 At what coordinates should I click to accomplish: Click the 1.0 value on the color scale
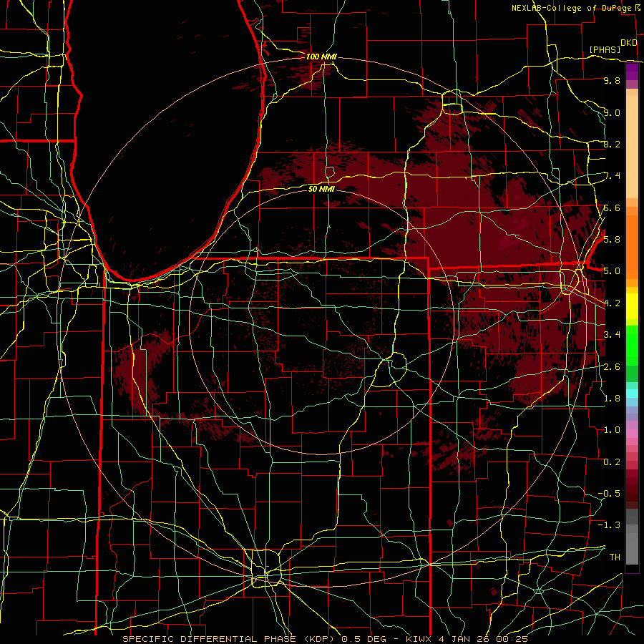click(612, 429)
